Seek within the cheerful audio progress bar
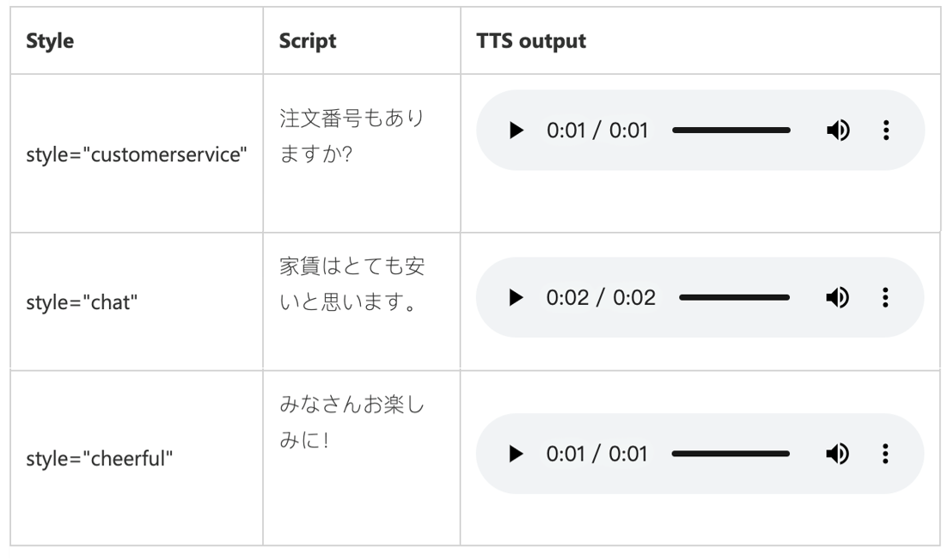Image resolution: width=948 pixels, height=560 pixels. point(731,454)
